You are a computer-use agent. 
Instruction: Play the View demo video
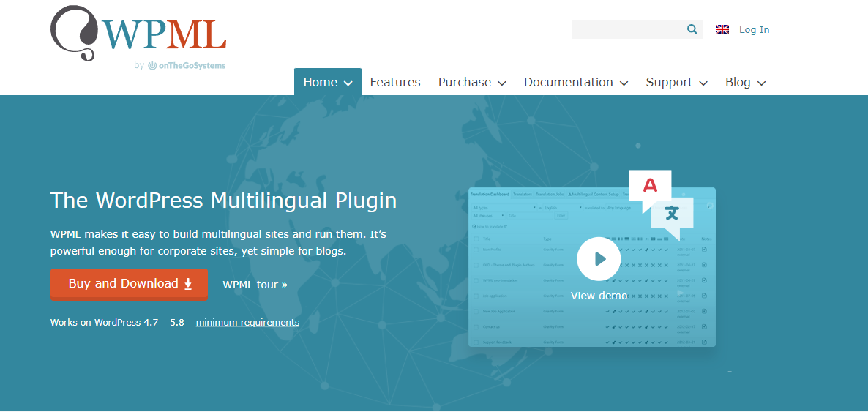[599, 258]
